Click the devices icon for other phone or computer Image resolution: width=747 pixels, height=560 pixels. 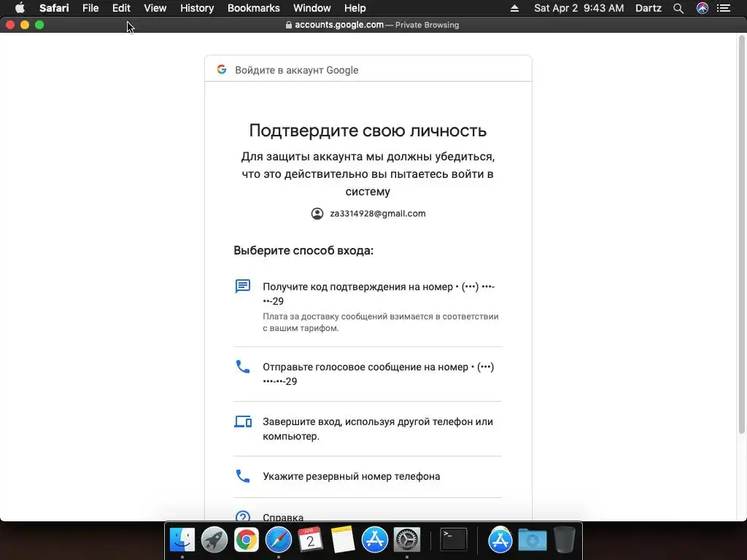point(243,421)
